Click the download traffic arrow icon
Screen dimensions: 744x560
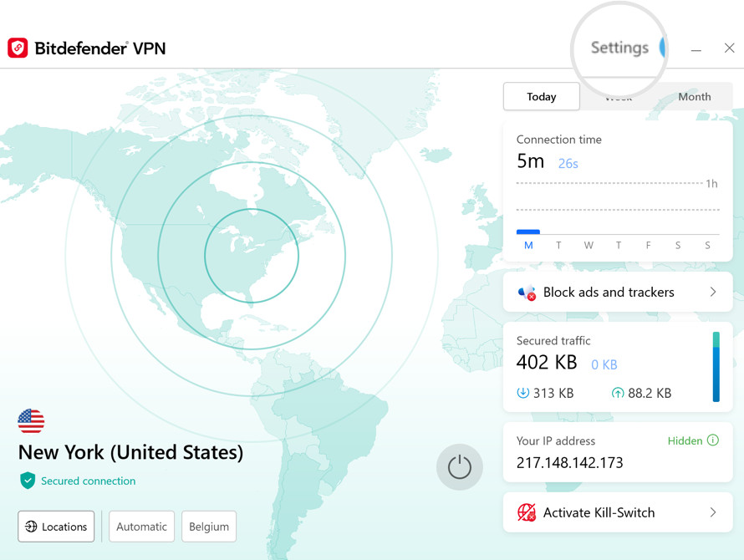(522, 393)
